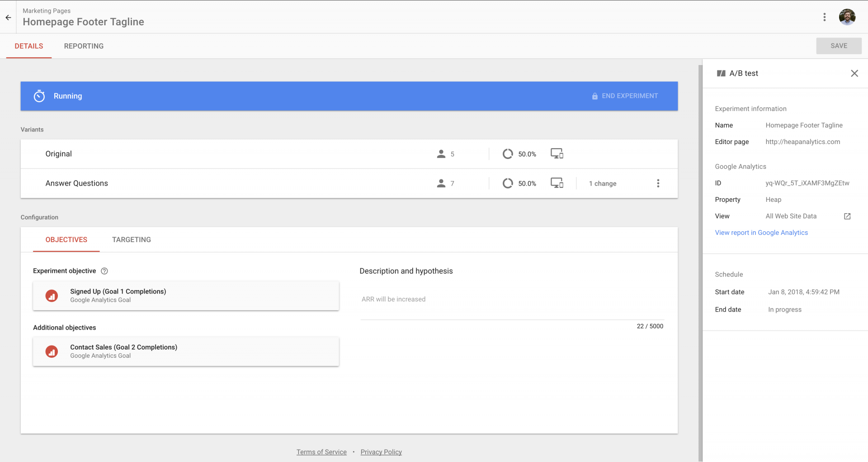Open All Web Site Data view externally
The height and width of the screenshot is (462, 868).
[847, 216]
